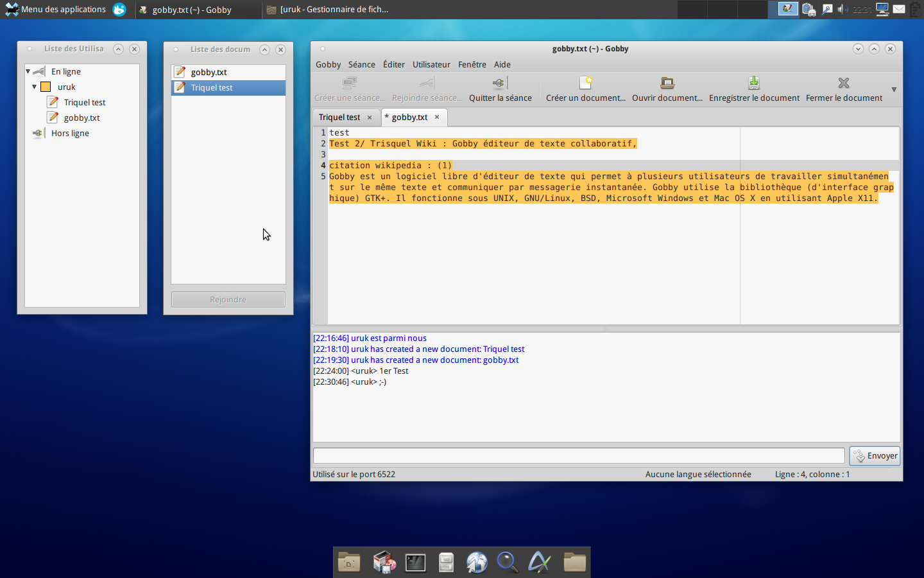The width and height of the screenshot is (924, 578).
Task: Open the plain folder at dock end
Action: [574, 563]
